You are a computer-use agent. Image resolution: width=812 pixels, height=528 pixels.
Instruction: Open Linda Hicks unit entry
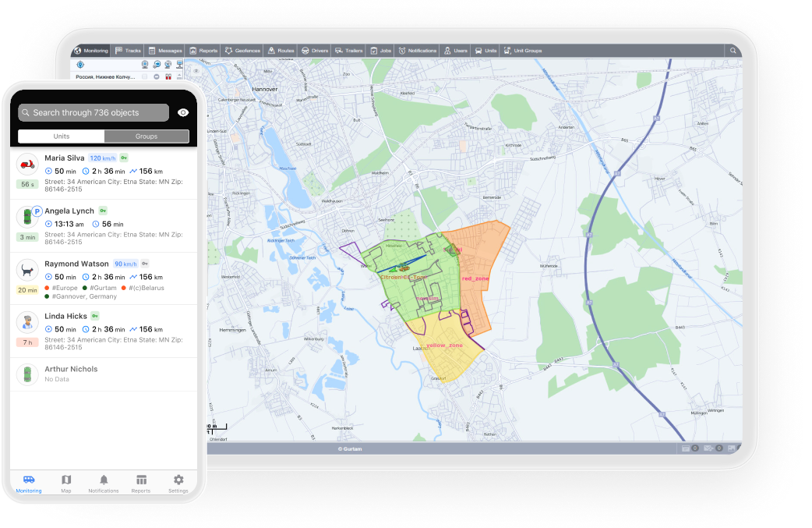pyautogui.click(x=66, y=316)
